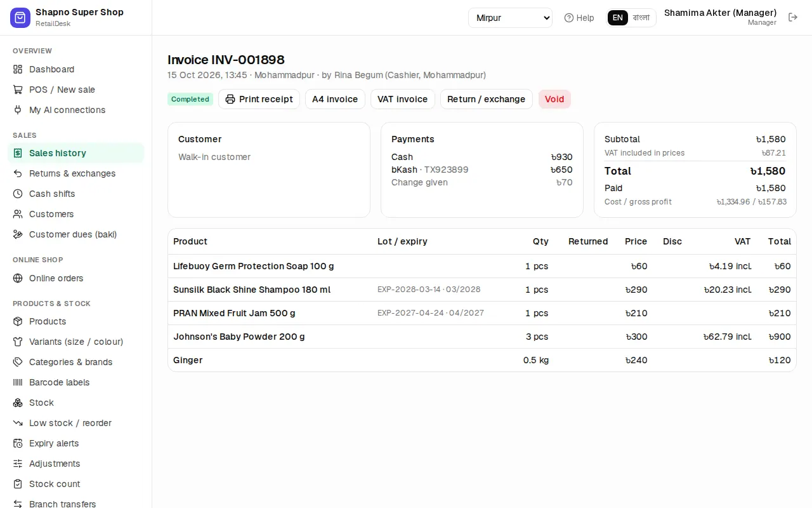
Task: Click the Shamima Akter (Manager) user name
Action: (x=720, y=13)
